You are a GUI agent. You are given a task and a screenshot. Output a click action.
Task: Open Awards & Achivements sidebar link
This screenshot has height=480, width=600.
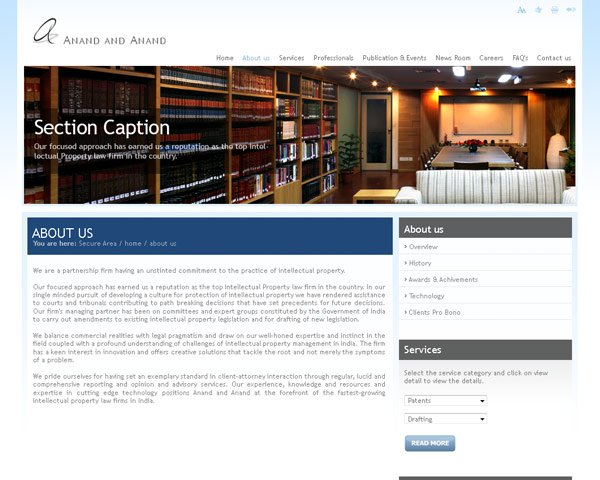click(443, 280)
